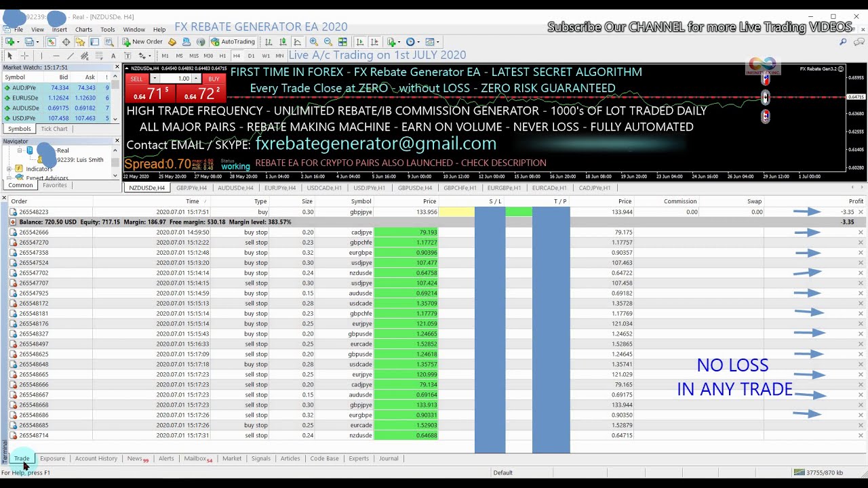Screen dimensions: 868x488
Task: Switch timeframe to H1
Action: click(x=222, y=56)
